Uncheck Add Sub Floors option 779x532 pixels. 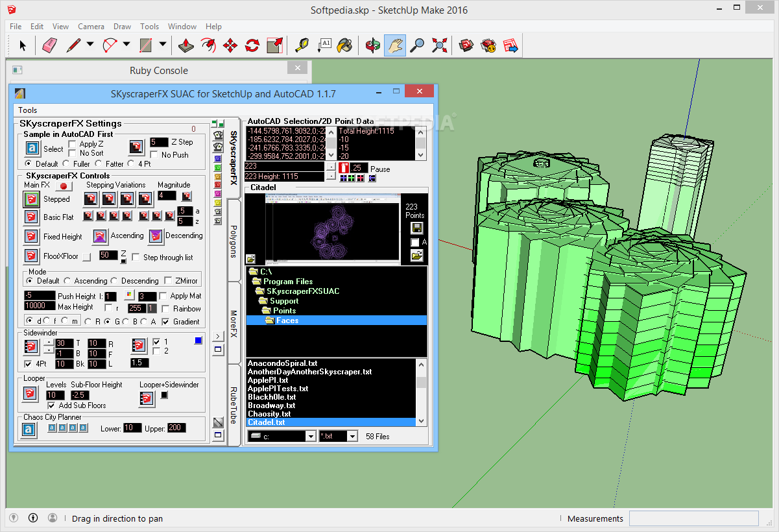(x=53, y=405)
